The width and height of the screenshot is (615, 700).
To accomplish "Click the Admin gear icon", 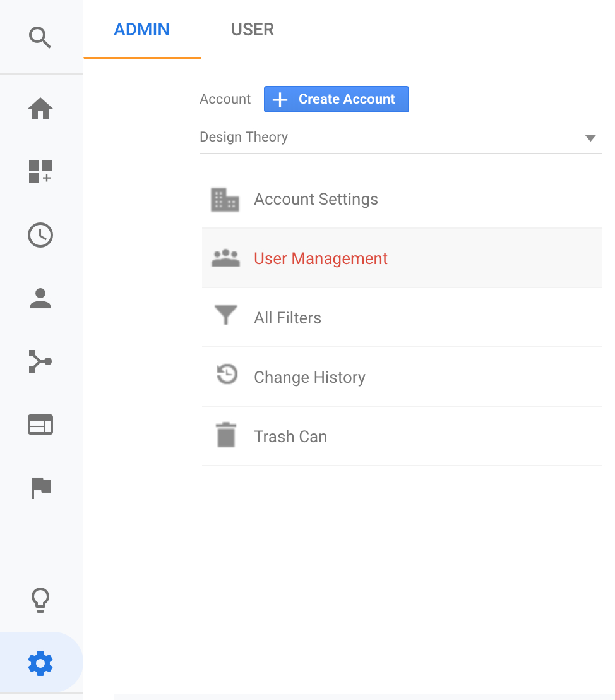I will coord(40,663).
